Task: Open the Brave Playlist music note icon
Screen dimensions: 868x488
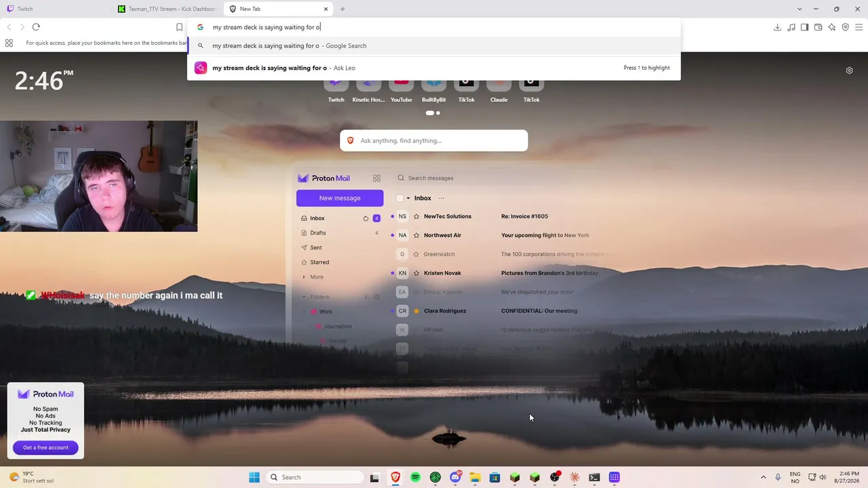Action: click(791, 27)
